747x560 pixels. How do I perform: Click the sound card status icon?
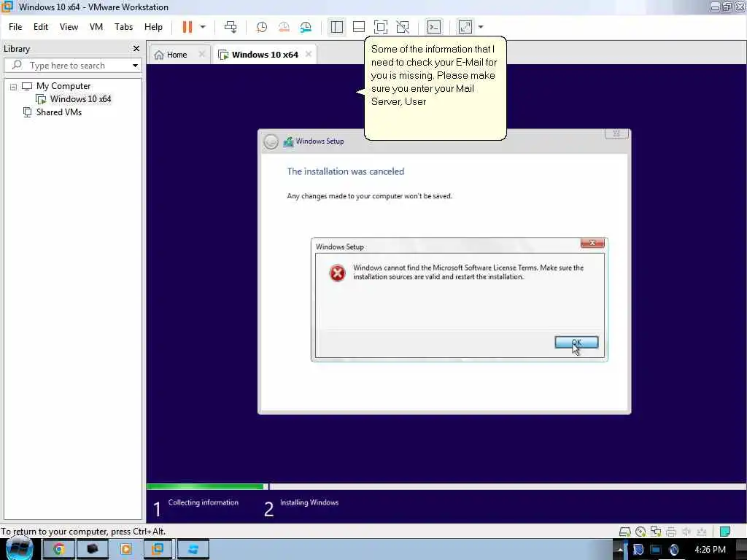click(x=686, y=532)
